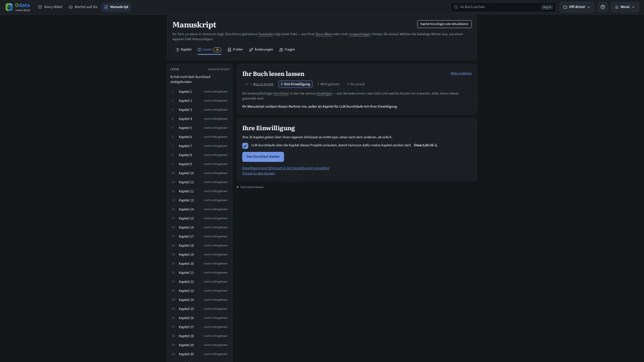Open the Effi Briest project dropdown

577,7
